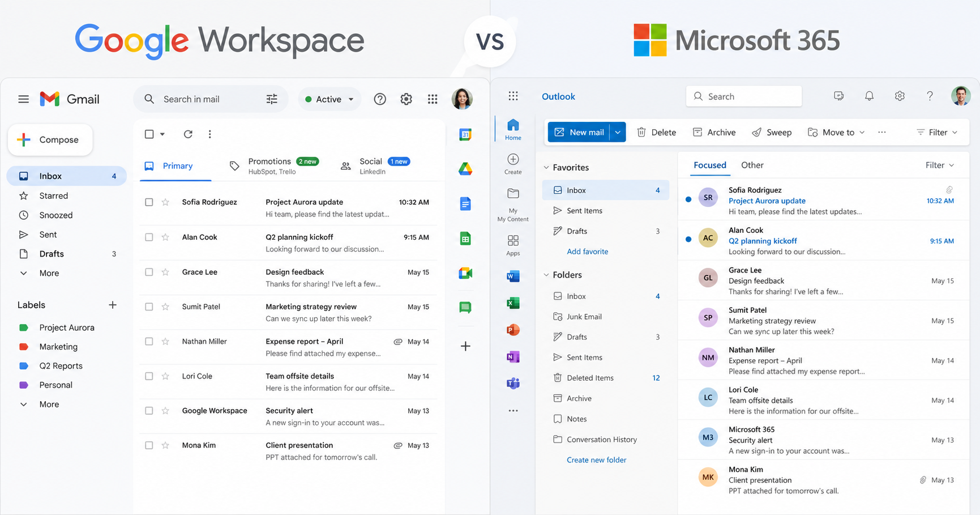The width and height of the screenshot is (980, 515).
Task: Open Google Meet side panel icon
Action: [465, 273]
